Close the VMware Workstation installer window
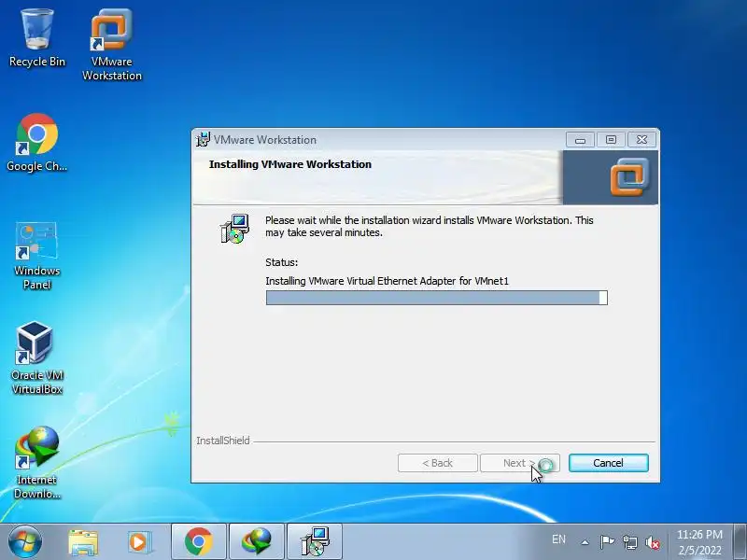 click(x=641, y=139)
